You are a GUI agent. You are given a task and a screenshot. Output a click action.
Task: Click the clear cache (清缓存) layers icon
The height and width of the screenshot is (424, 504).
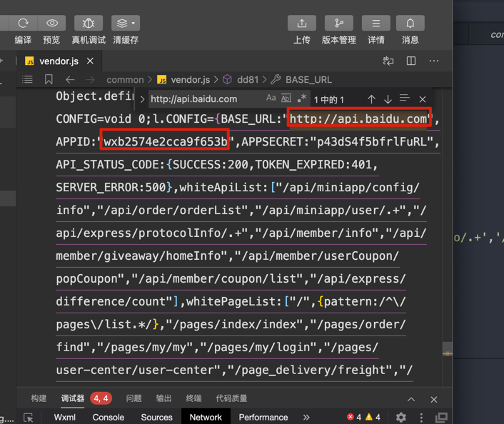[122, 23]
